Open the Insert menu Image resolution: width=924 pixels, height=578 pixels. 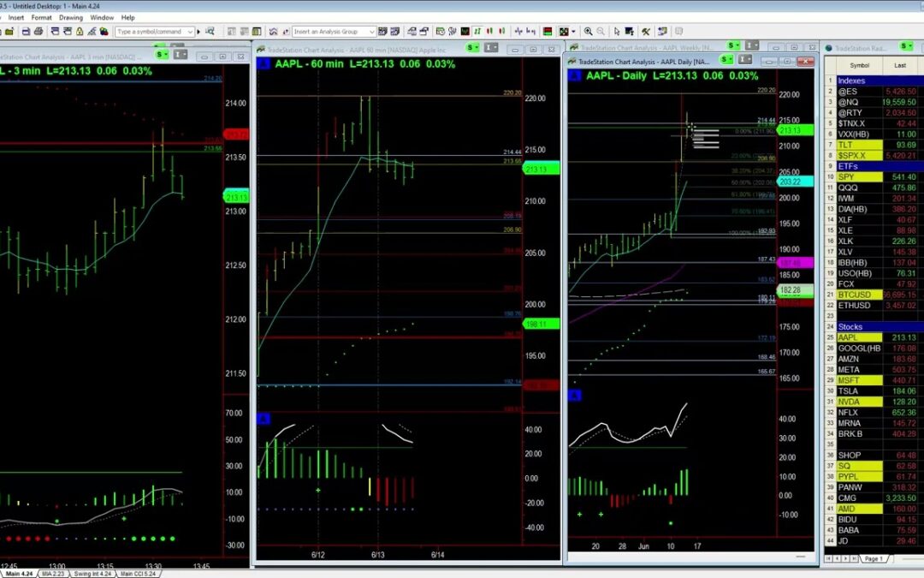[x=16, y=18]
